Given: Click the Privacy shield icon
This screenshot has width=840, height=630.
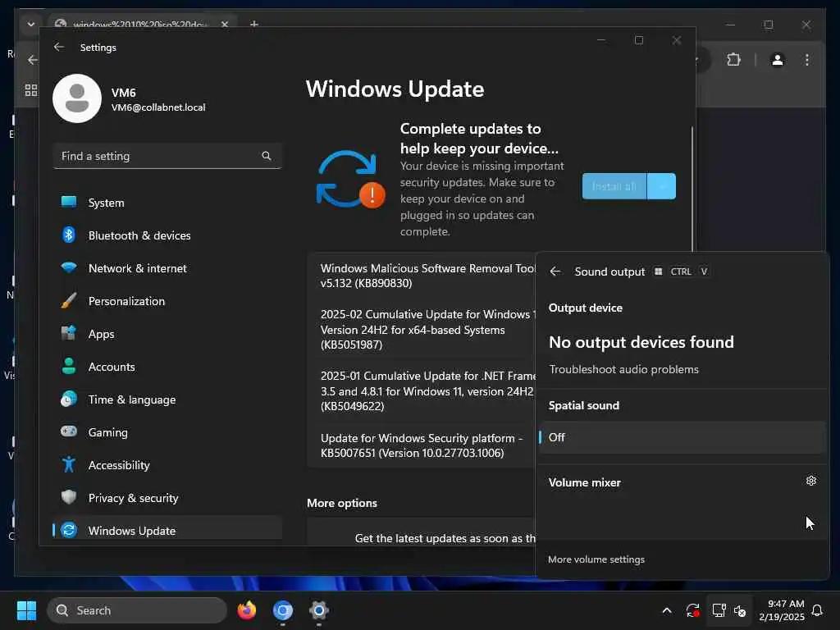Looking at the screenshot, I should [69, 497].
